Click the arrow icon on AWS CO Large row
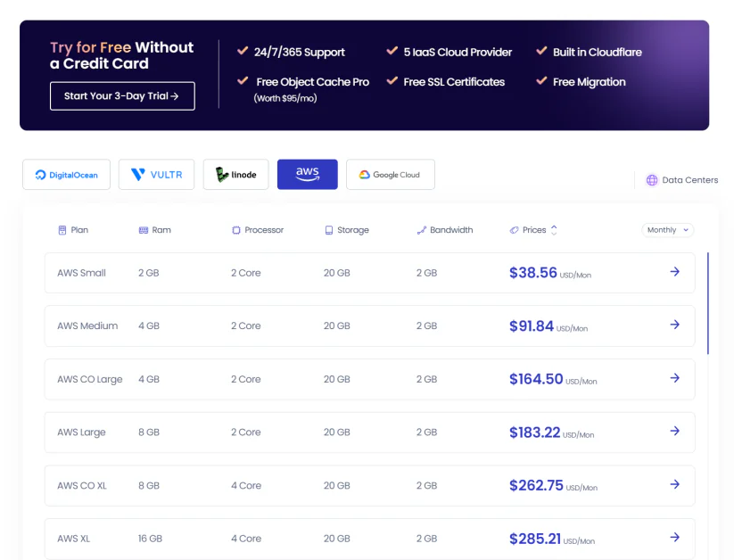Screen dimensions: 734x560 (674, 378)
